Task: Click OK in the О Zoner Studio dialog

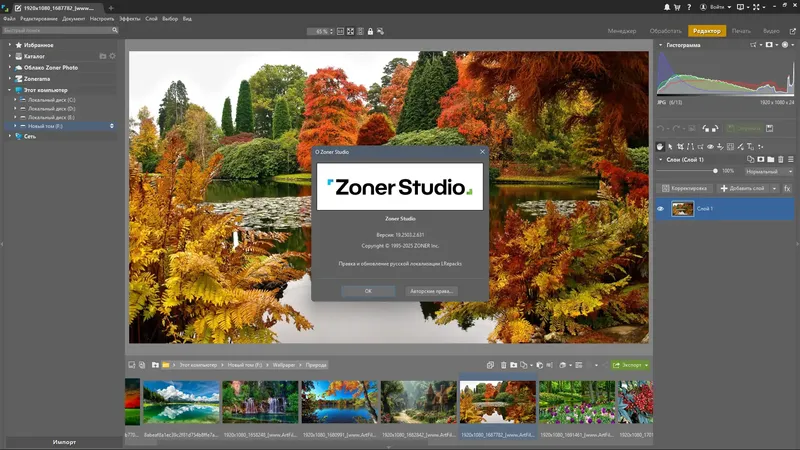Action: [368, 291]
